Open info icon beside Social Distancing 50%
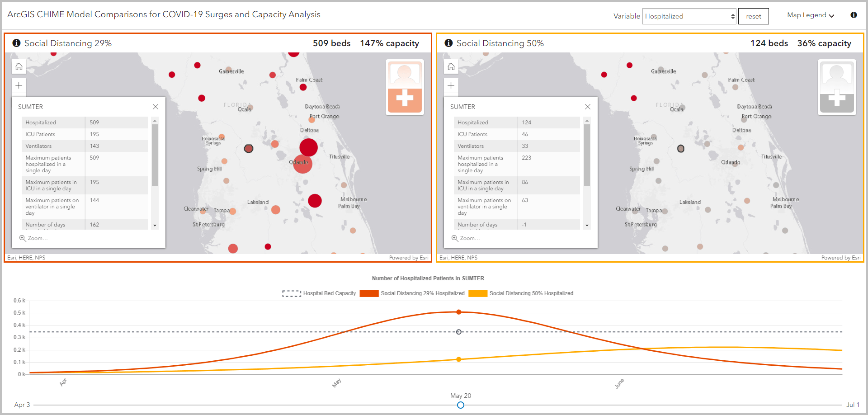 pyautogui.click(x=448, y=43)
